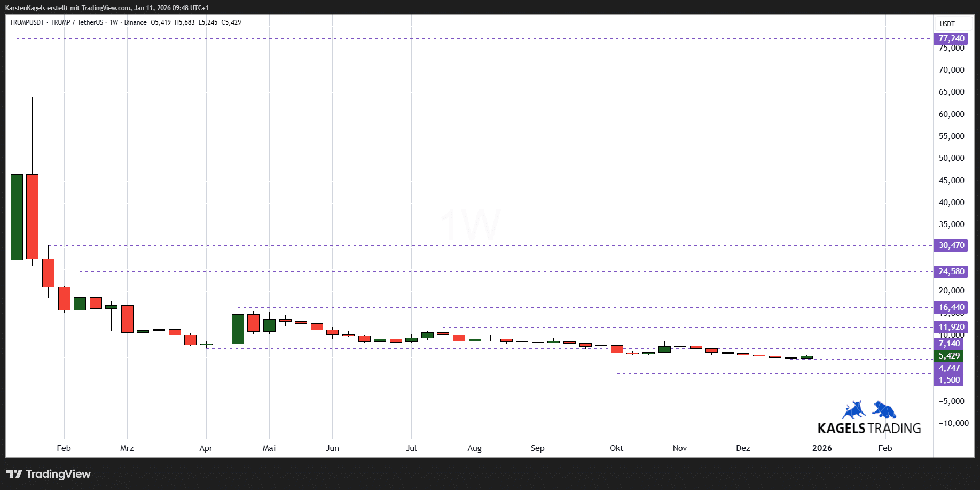
Task: Click the TRUMPUSDT symbol title in chart header
Action: pos(27,22)
